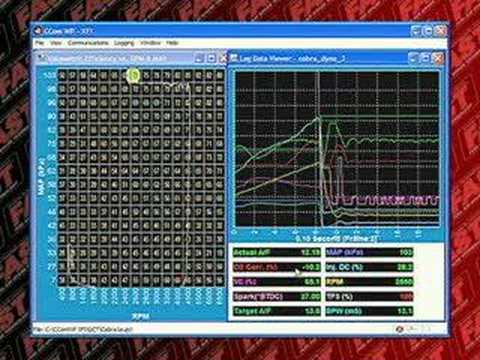This screenshot has width=480, height=360.
Task: Select the highlighted yellow cell in the VE table
Action: point(134,75)
